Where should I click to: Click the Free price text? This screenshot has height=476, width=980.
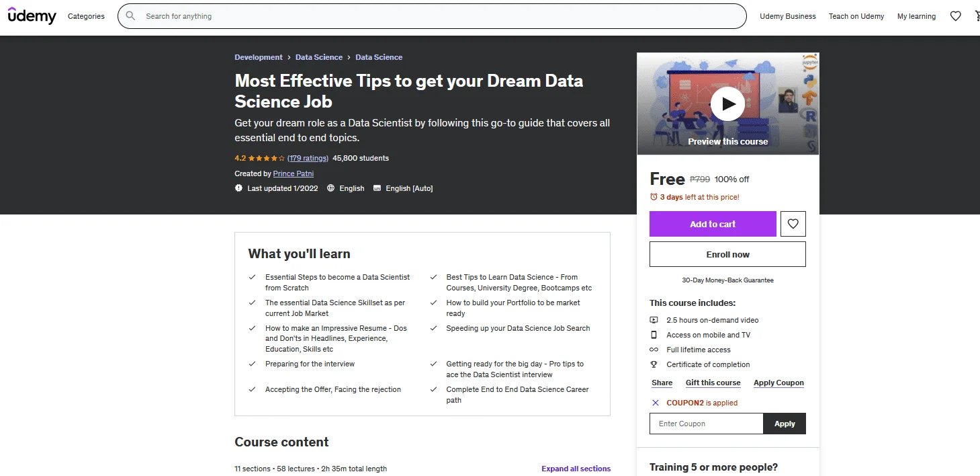click(x=667, y=179)
